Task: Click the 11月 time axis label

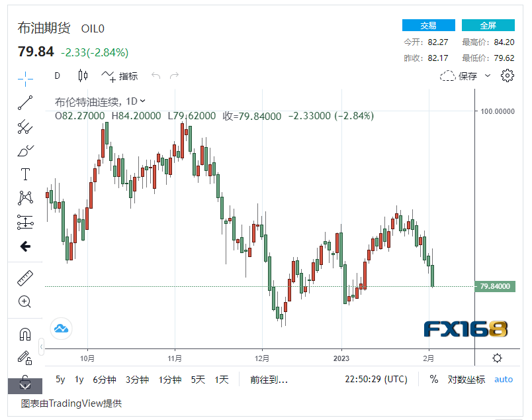Action: point(175,358)
